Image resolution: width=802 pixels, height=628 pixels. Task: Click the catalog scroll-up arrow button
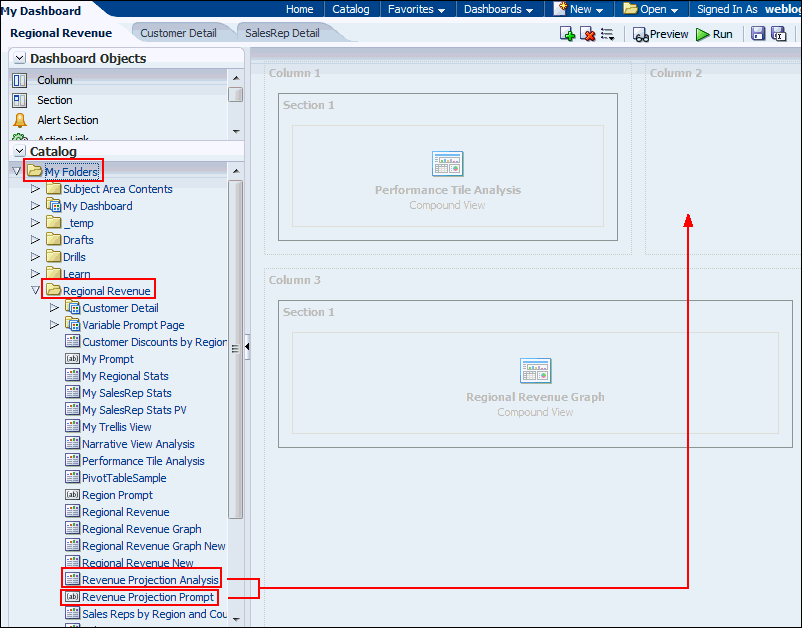(x=235, y=171)
